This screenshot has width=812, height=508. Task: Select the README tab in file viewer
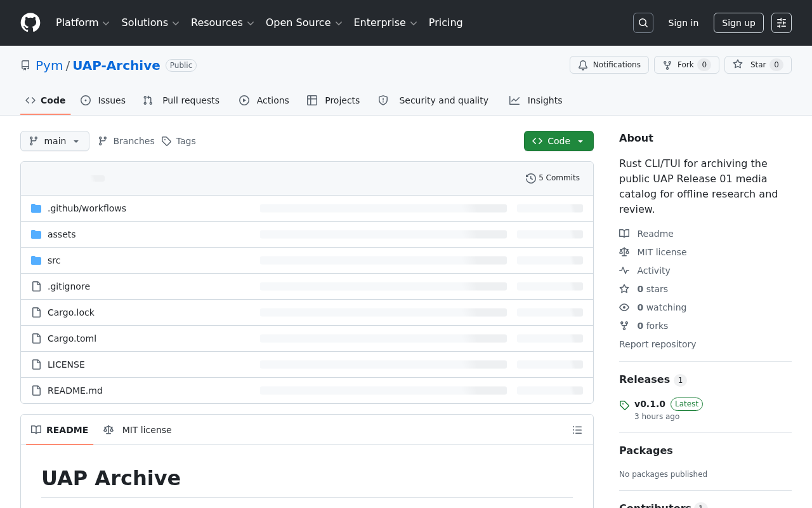pos(60,430)
